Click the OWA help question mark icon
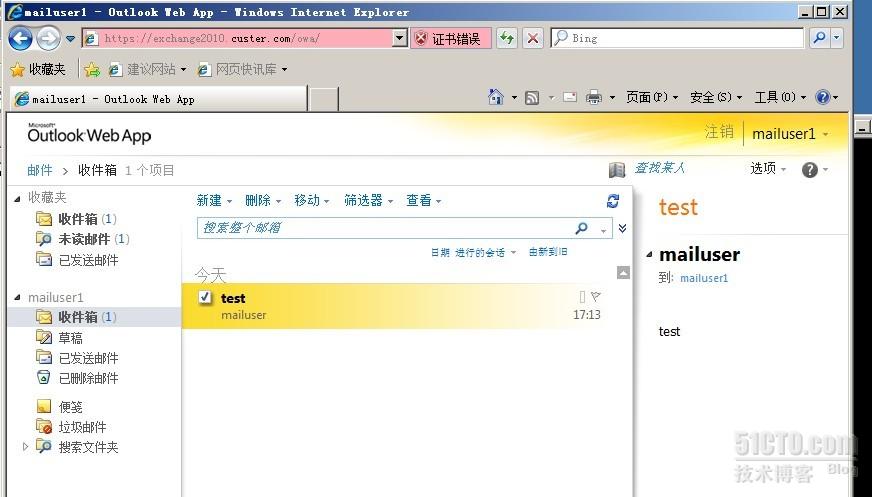The width and height of the screenshot is (872, 497). (x=809, y=170)
